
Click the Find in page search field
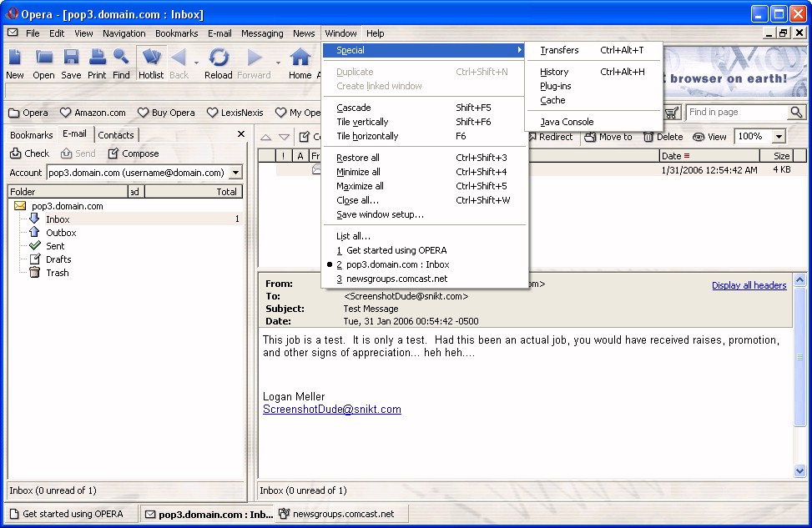736,113
